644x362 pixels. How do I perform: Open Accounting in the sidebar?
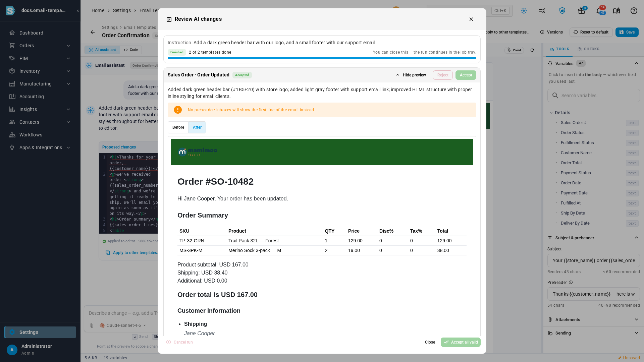click(40, 97)
